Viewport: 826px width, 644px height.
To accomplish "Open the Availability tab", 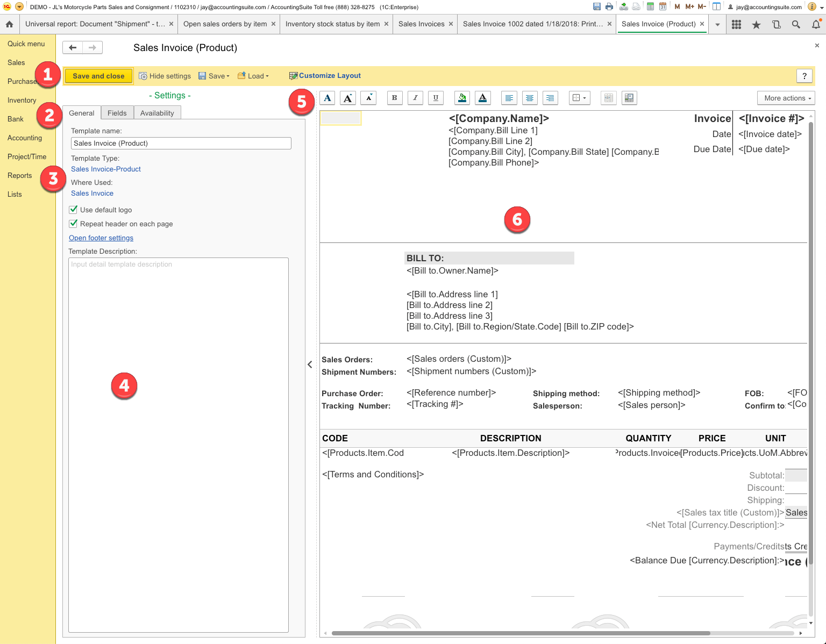I will (157, 113).
